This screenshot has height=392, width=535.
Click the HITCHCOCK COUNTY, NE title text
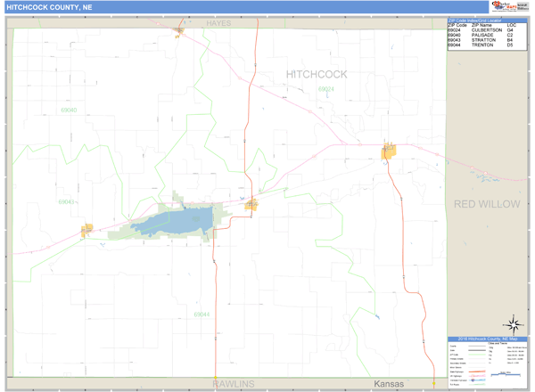point(50,7)
